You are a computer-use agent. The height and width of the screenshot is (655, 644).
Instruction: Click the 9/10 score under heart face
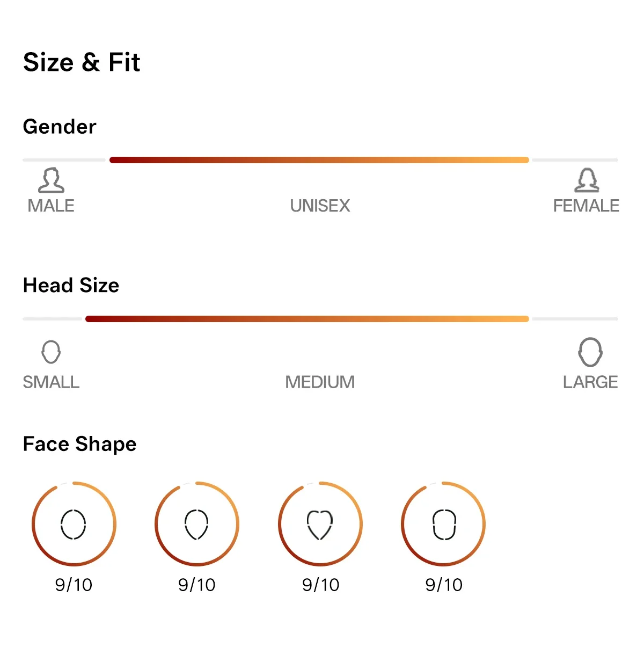coord(320,585)
